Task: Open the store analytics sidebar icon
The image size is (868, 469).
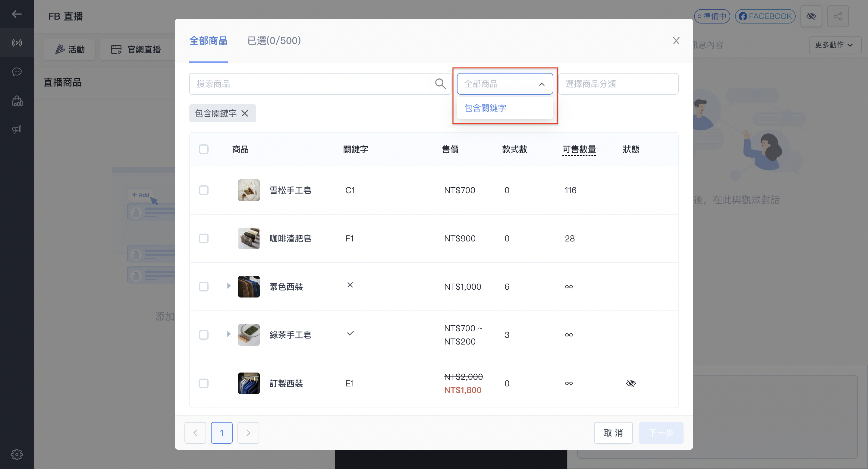Action: point(17,101)
